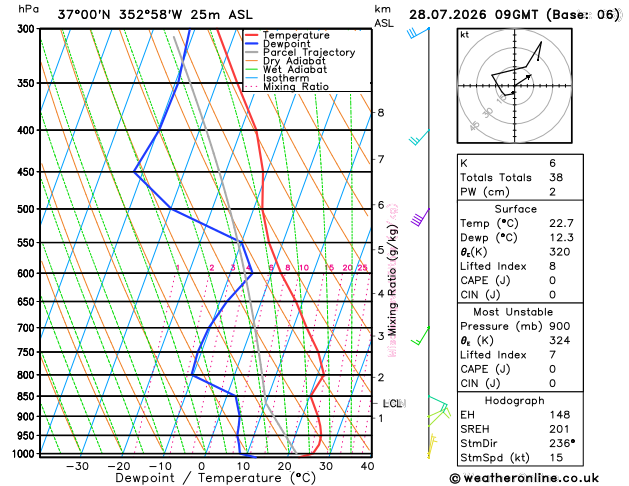The image size is (629, 486).
Task: Click the mixing ratio label 10
Action: (x=304, y=268)
